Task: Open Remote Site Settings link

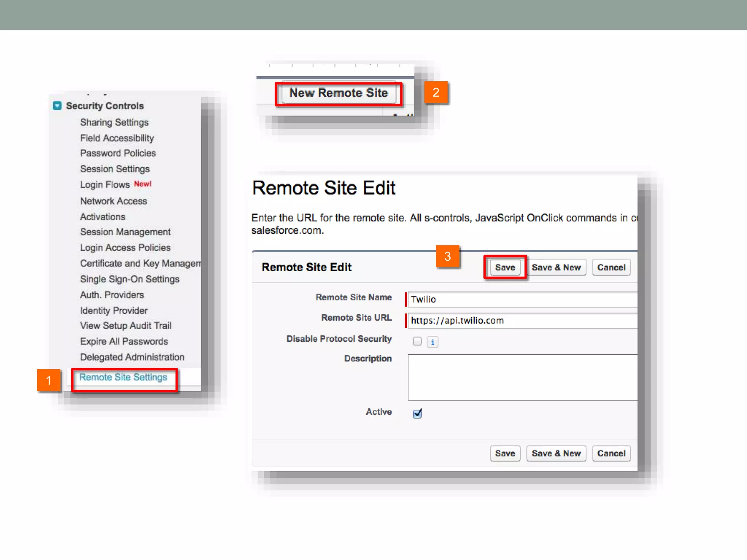Action: coord(123,377)
